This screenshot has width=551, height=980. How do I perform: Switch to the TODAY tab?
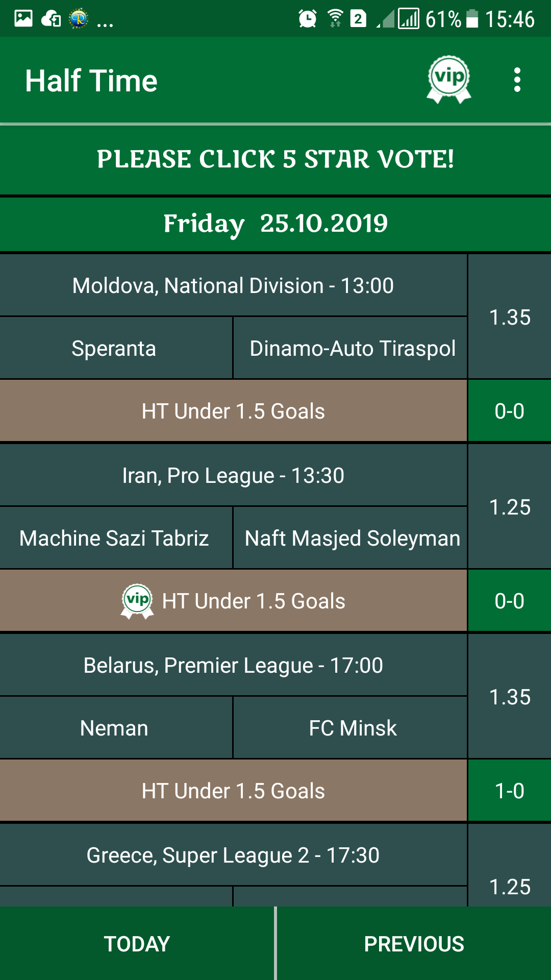[137, 944]
